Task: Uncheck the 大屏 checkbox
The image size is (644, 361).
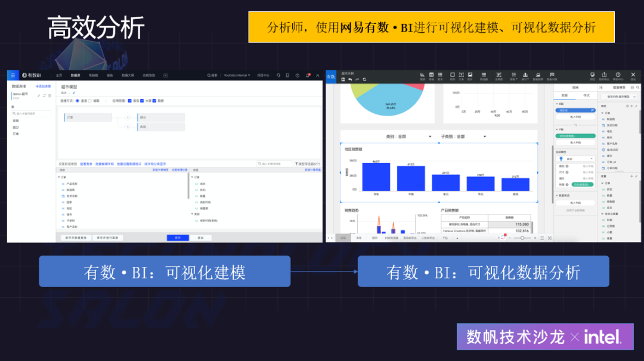Action: coord(142,101)
